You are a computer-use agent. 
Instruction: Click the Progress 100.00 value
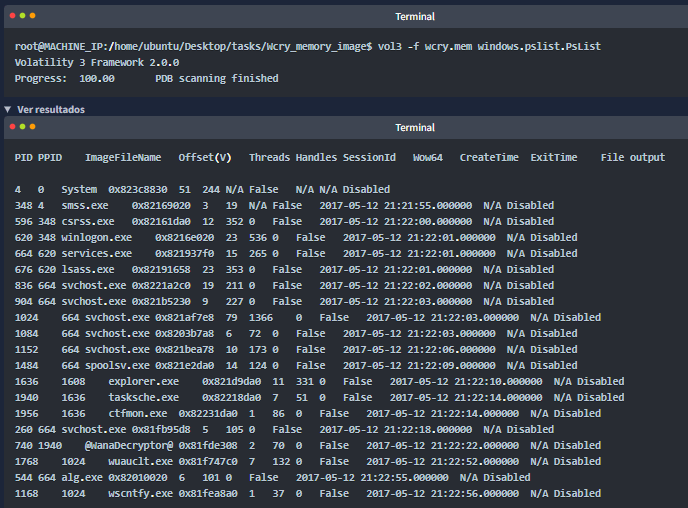click(97, 79)
